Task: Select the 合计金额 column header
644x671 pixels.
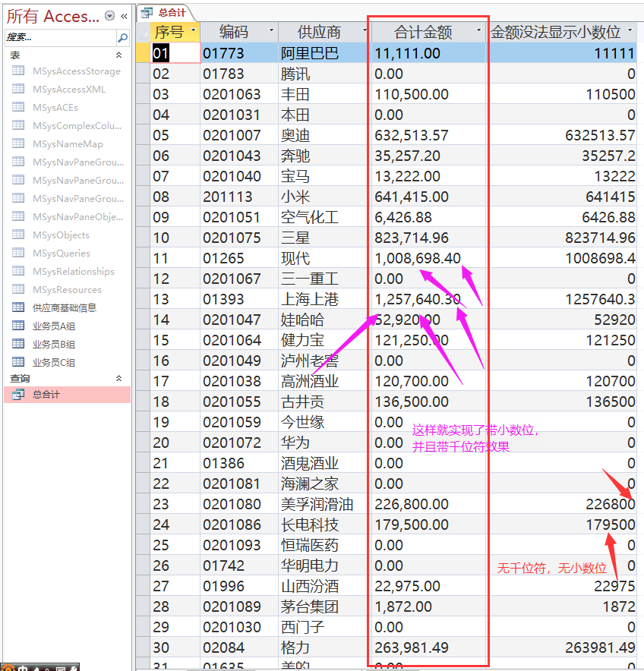Action: (423, 32)
